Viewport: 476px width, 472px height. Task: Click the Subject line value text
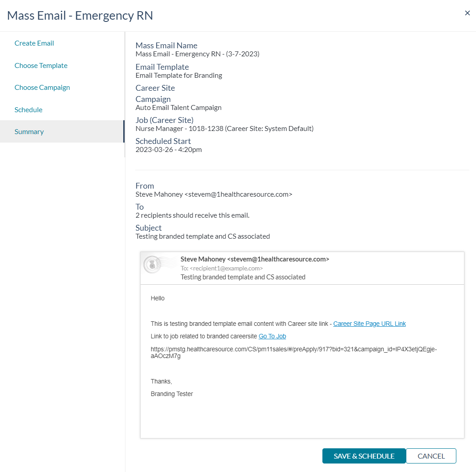pyautogui.click(x=202, y=236)
